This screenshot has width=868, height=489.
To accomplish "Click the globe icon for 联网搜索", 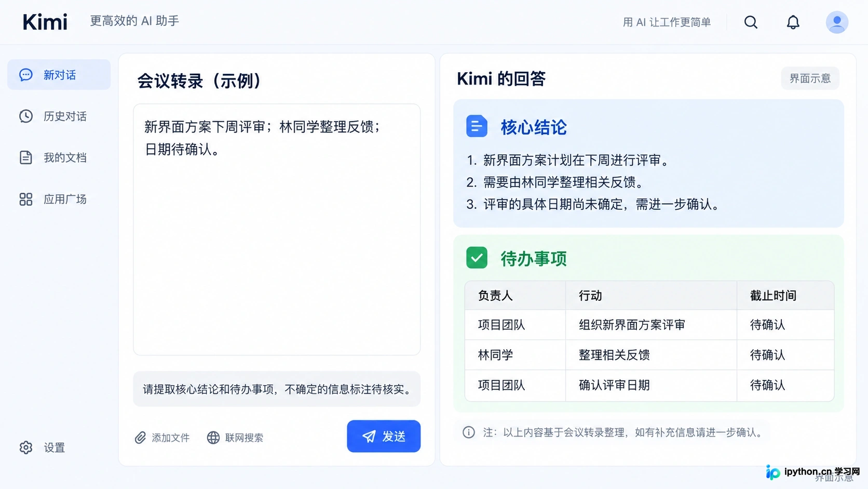I will click(213, 438).
